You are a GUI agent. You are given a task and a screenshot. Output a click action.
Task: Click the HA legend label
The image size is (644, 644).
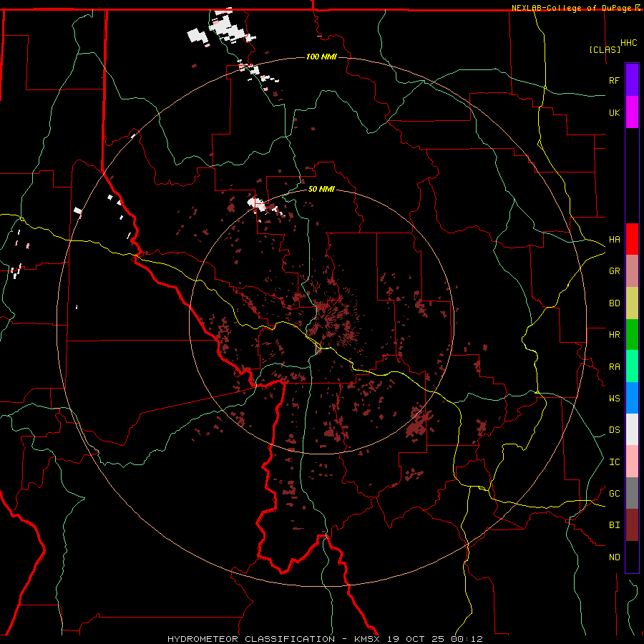pyautogui.click(x=614, y=240)
